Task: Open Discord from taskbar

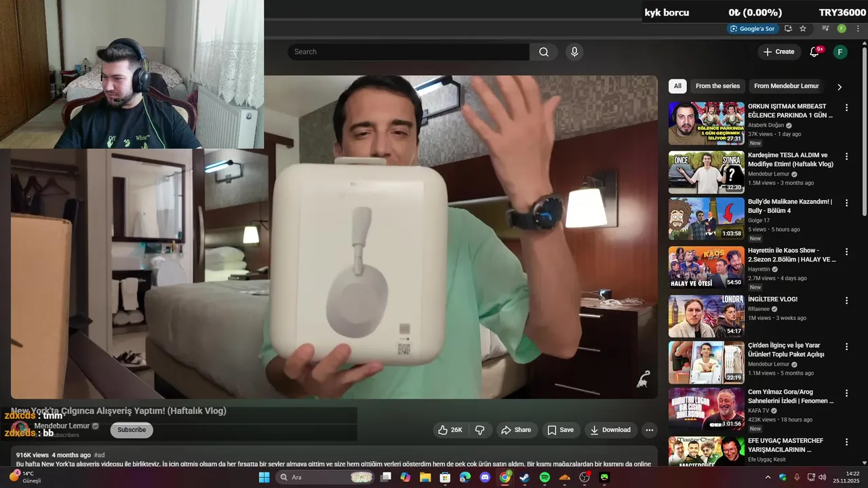Action: (x=485, y=477)
